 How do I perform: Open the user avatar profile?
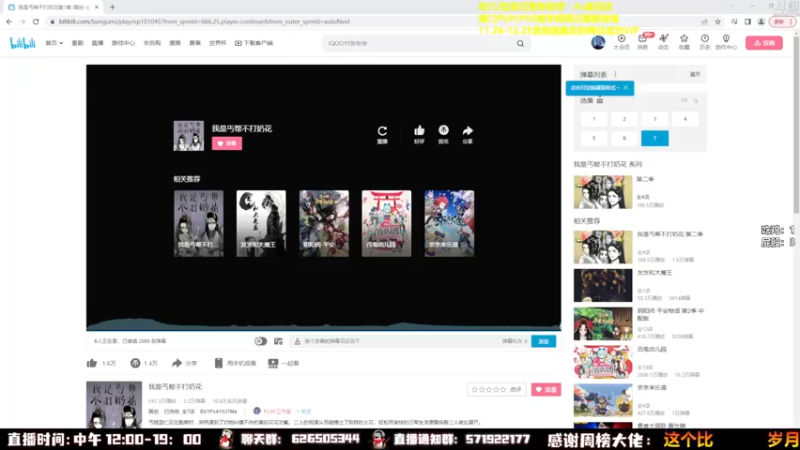pos(598,42)
